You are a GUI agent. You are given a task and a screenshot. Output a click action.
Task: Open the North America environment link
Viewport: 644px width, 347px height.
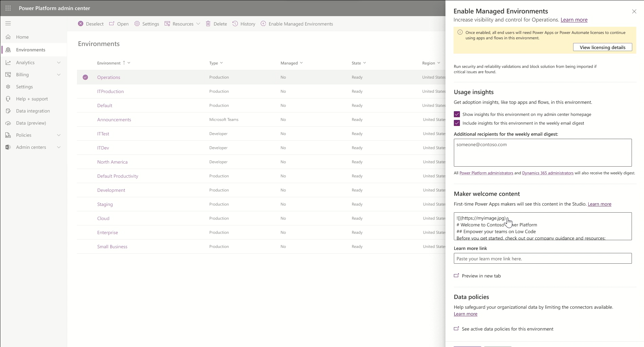[x=112, y=162]
